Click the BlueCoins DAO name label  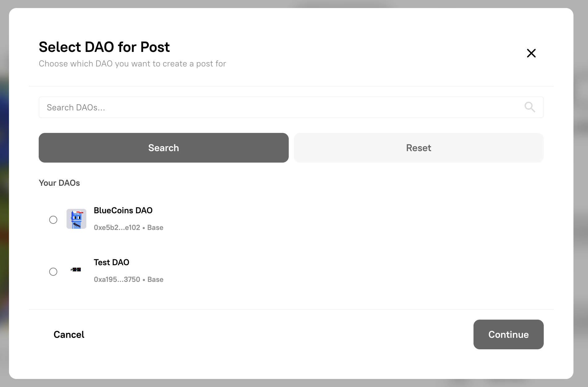(x=123, y=211)
